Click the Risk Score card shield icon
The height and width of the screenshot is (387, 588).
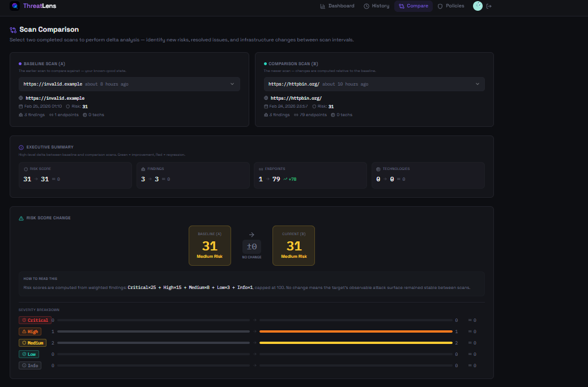pos(26,169)
